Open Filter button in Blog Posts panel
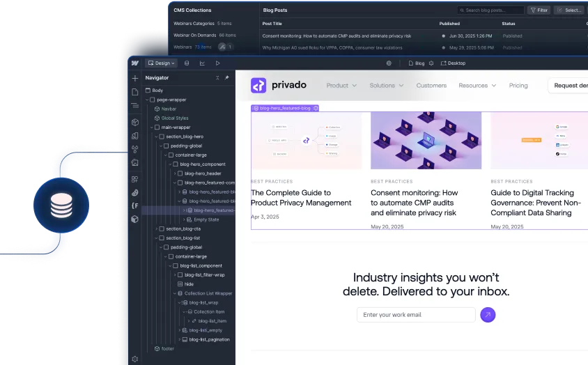Image resolution: width=588 pixels, height=365 pixels. [539, 10]
